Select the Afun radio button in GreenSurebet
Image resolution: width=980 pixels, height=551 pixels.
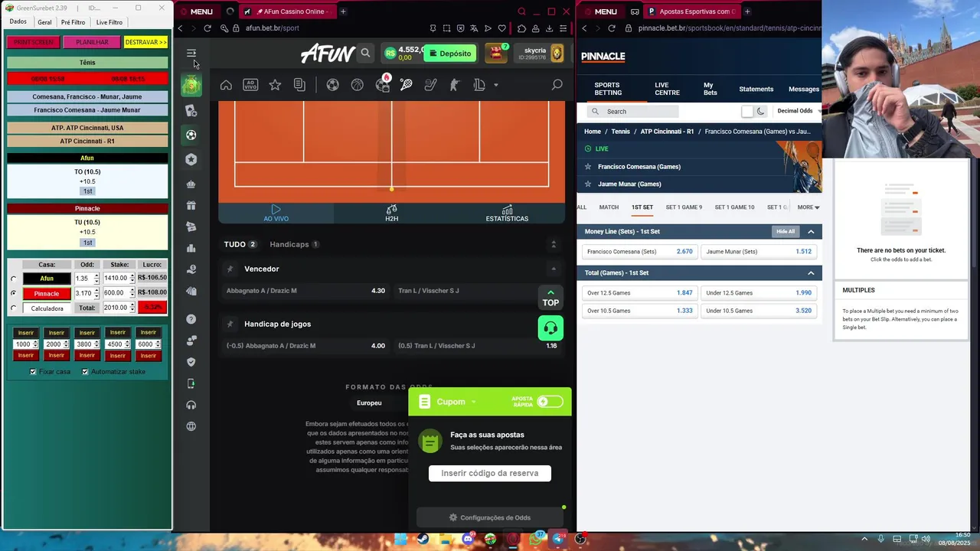pos(13,279)
